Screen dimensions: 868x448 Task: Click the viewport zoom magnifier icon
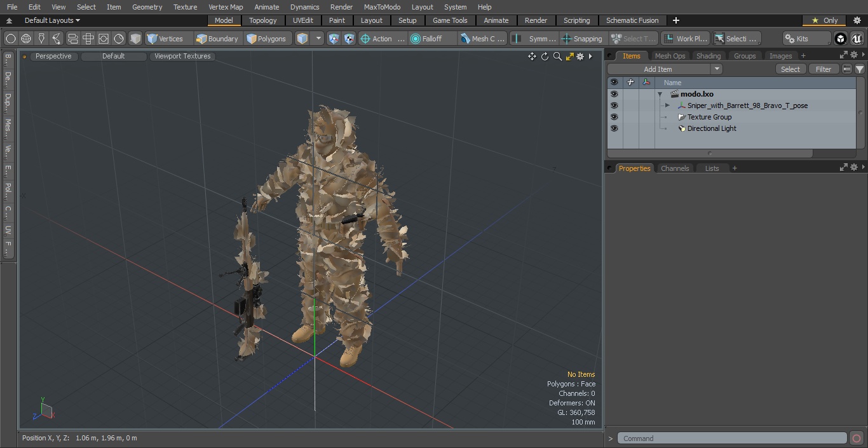(557, 57)
